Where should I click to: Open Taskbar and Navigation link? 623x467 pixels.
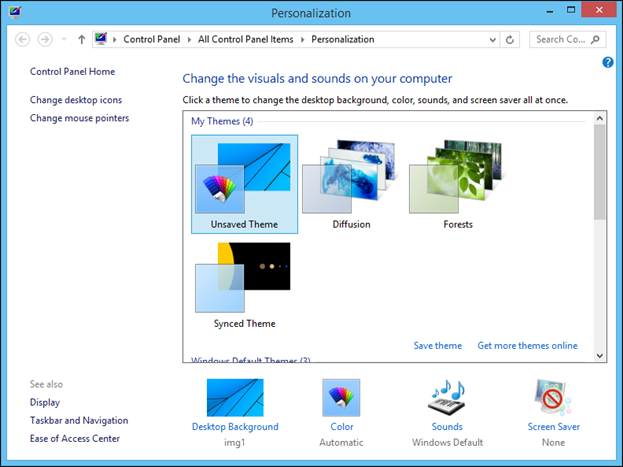[79, 420]
